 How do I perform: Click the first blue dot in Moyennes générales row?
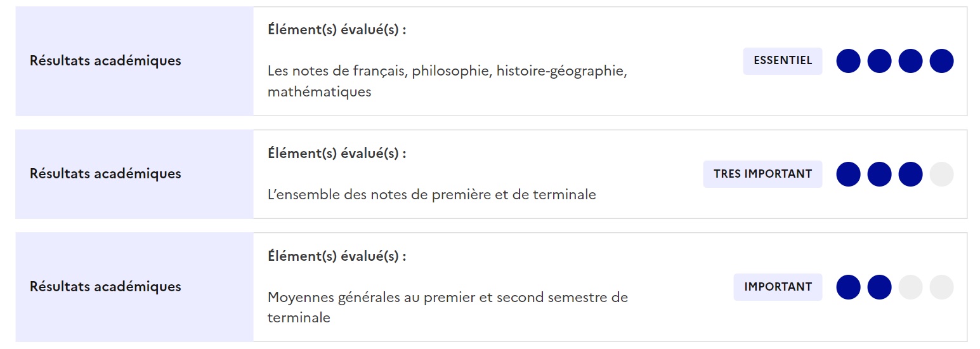pos(848,287)
